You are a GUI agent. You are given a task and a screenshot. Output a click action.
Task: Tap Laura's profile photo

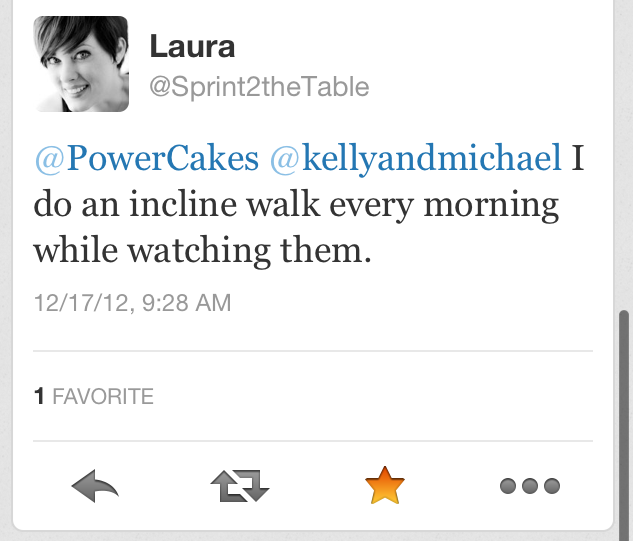click(x=81, y=64)
